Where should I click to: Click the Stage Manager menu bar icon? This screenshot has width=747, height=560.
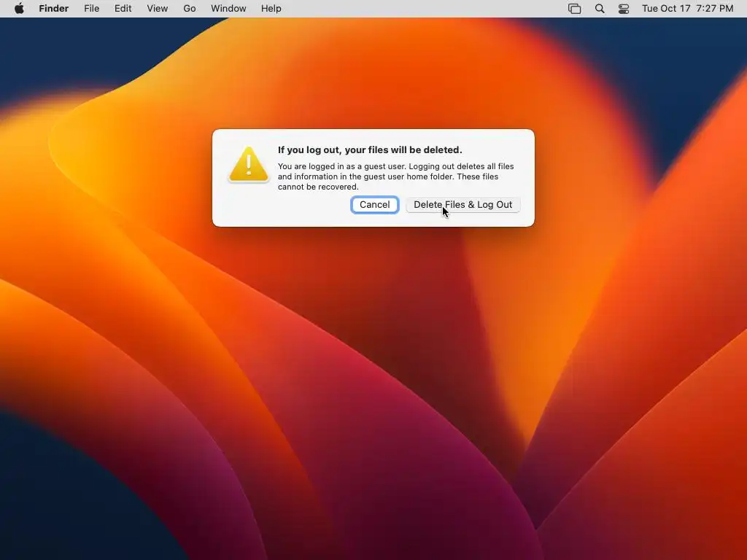[x=575, y=9]
